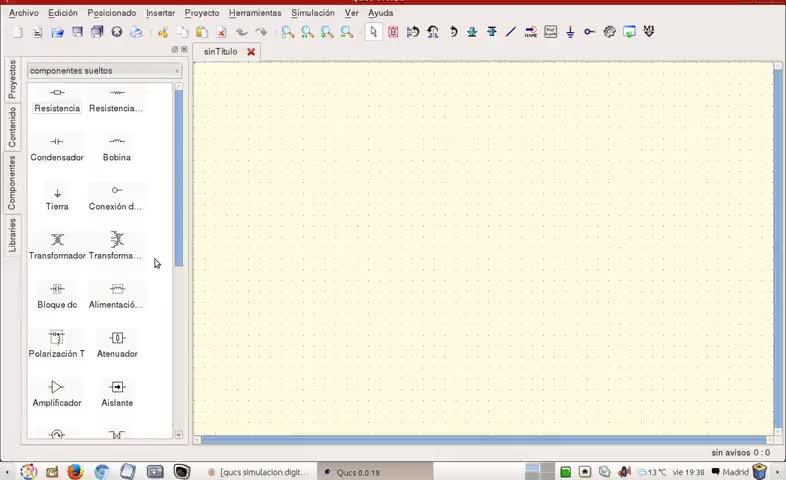786x480 pixels.
Task: Insert a ground symbol from toolbar
Action: (570, 32)
